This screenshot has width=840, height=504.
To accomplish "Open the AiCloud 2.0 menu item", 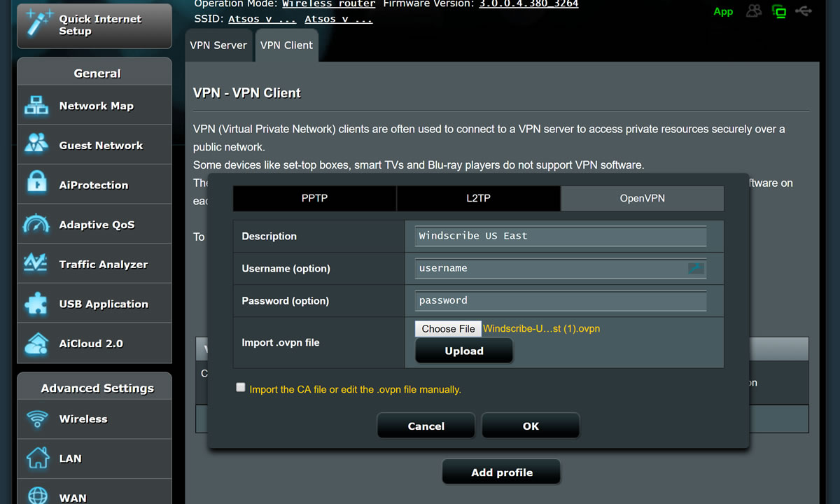I will [x=94, y=343].
